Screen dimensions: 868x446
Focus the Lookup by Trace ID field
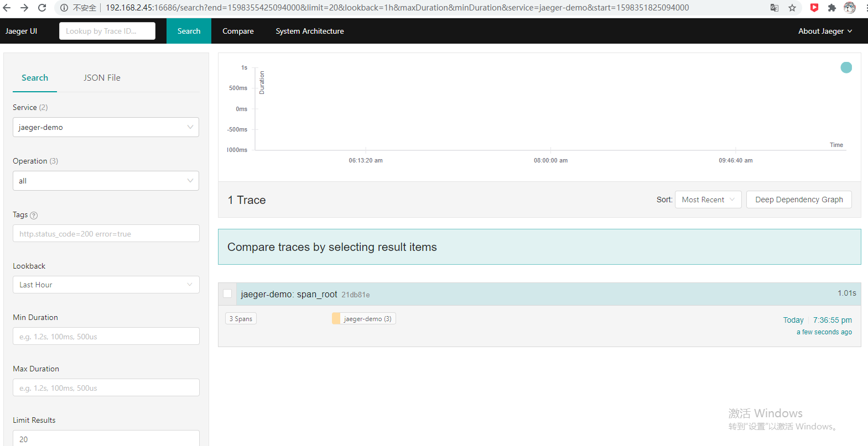[107, 31]
